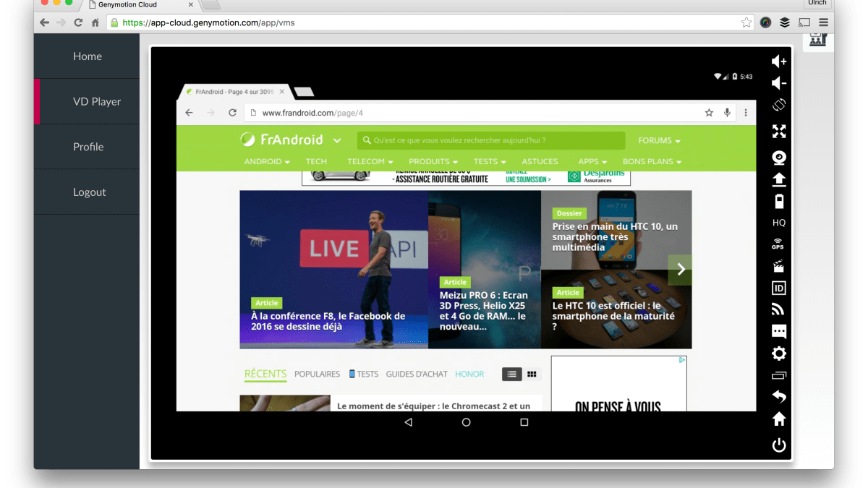Viewport: 868px width, 488px height.
Task: Click the volume down icon in emulator toolbar
Action: coord(778,84)
